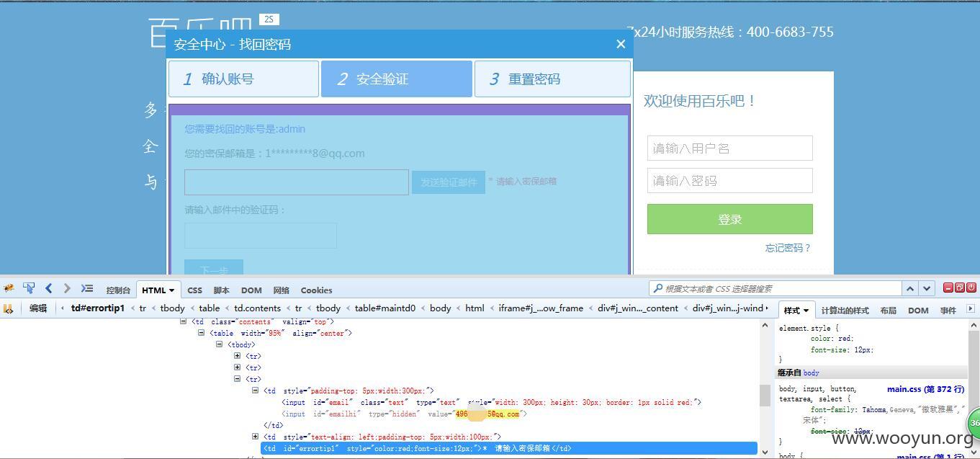Focus the 请输入用户名 username field

[x=730, y=148]
